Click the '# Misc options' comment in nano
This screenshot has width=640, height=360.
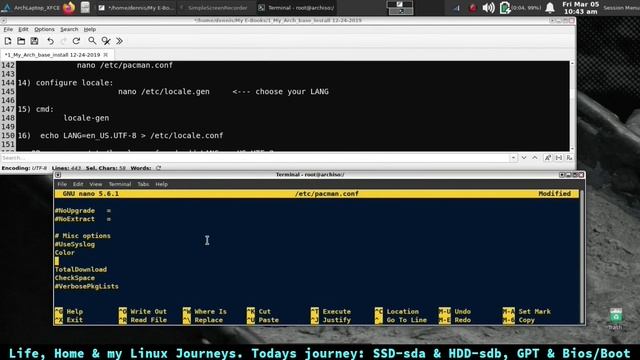point(82,236)
